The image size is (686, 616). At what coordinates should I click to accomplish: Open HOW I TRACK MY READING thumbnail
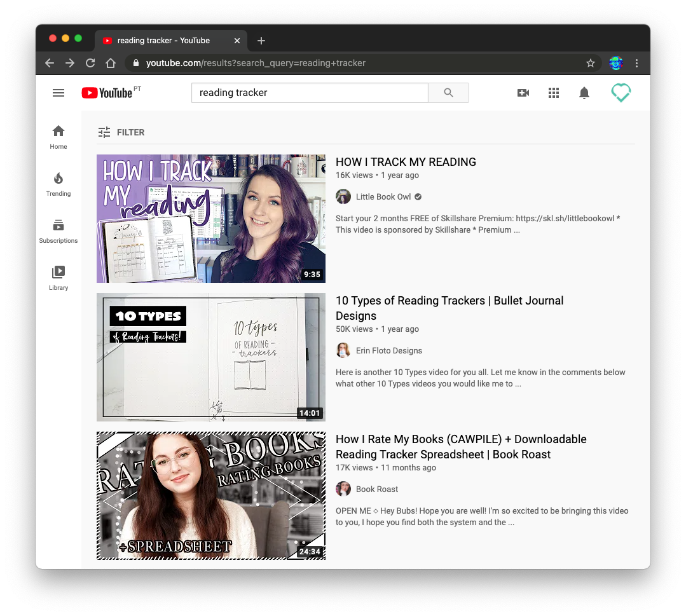[x=211, y=218]
